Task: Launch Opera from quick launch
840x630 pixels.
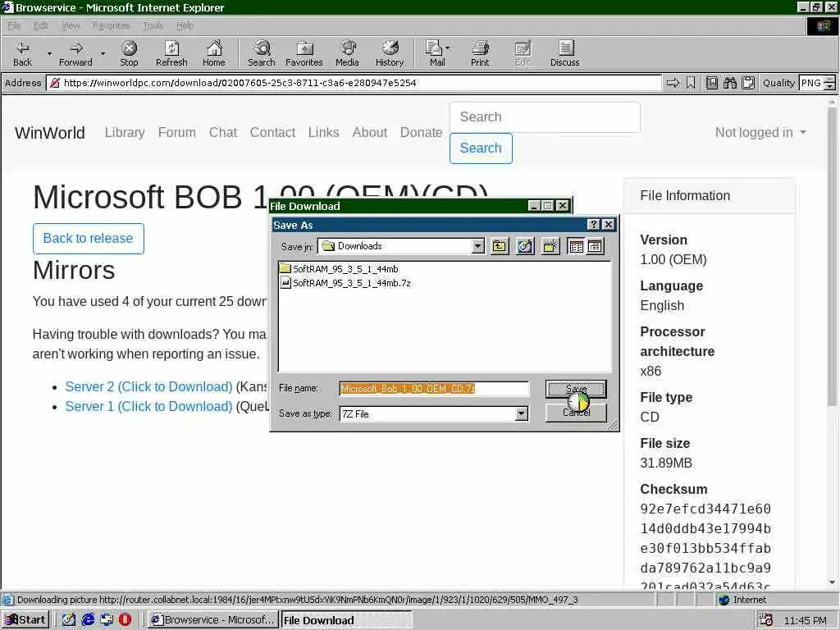Action: tap(125, 620)
